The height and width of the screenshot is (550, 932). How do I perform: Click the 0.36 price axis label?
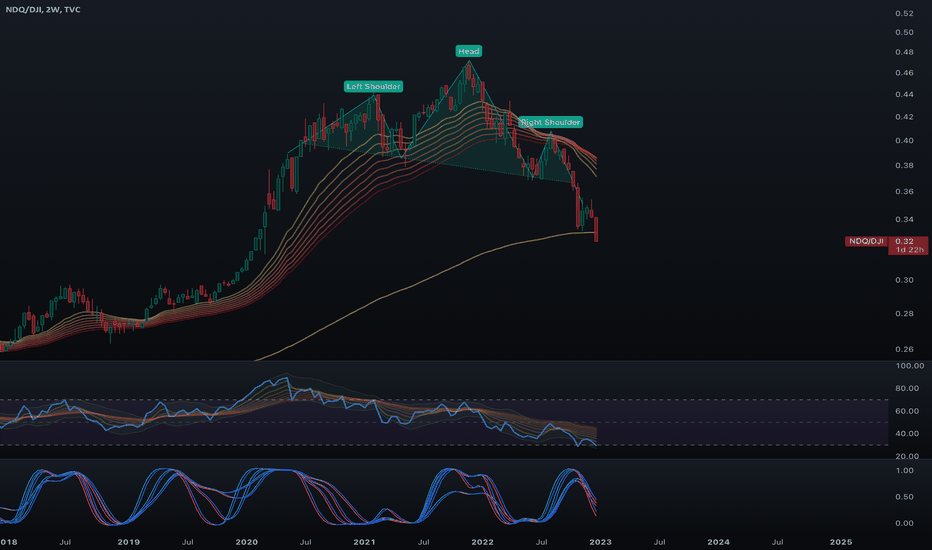tap(904, 192)
